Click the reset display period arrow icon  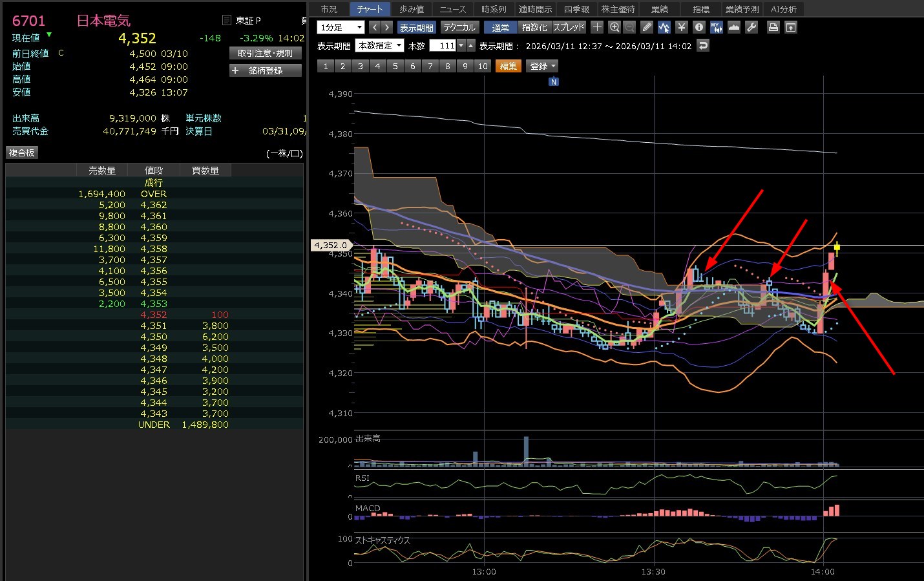point(703,46)
